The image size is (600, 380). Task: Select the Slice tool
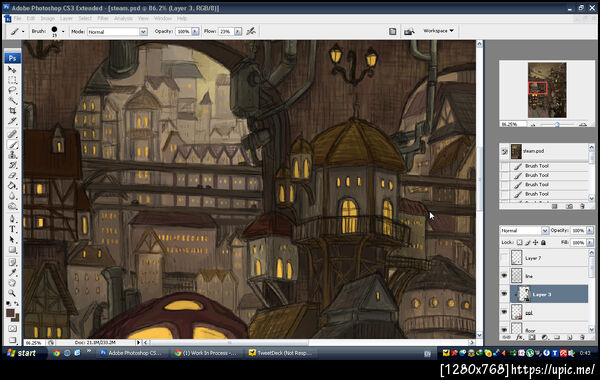tap(12, 121)
